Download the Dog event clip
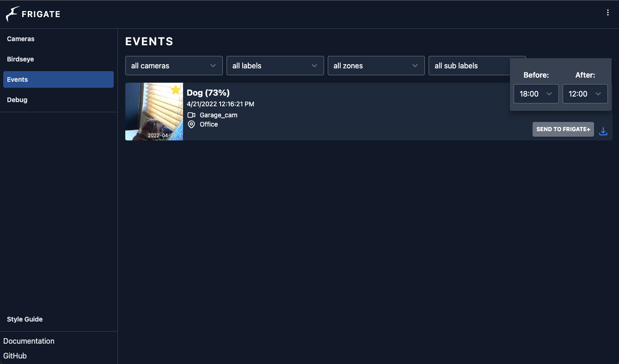This screenshot has width=619, height=364. [603, 131]
